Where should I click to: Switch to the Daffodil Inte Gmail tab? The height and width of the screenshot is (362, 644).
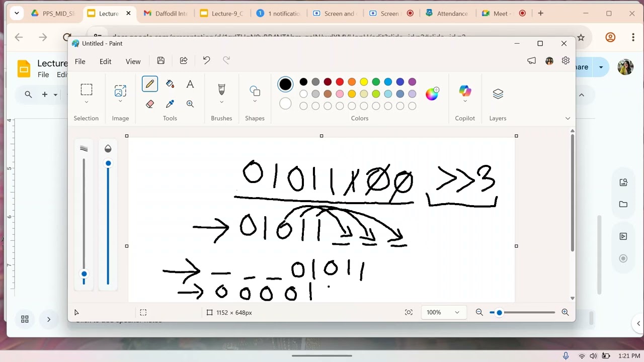[x=166, y=14]
